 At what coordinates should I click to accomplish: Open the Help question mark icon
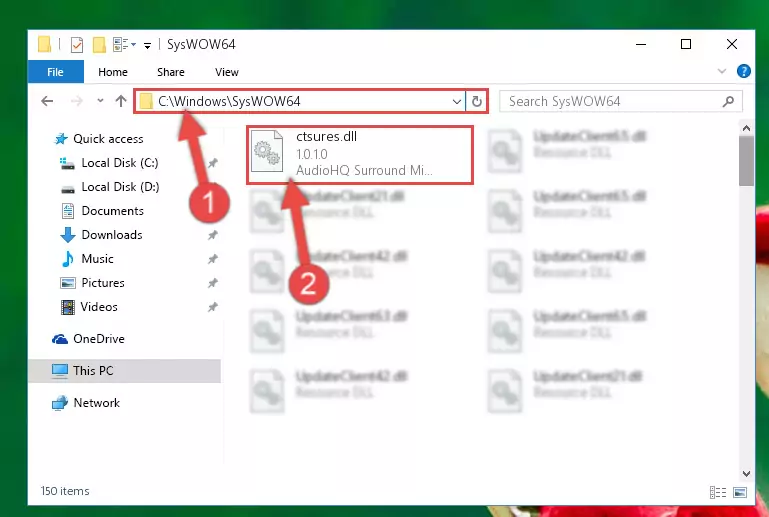(743, 71)
